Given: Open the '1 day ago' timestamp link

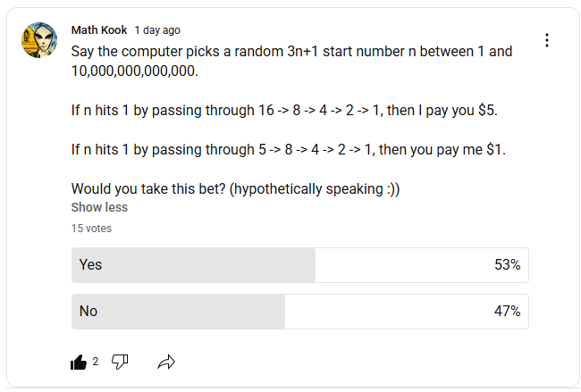Looking at the screenshot, I should pyautogui.click(x=157, y=30).
